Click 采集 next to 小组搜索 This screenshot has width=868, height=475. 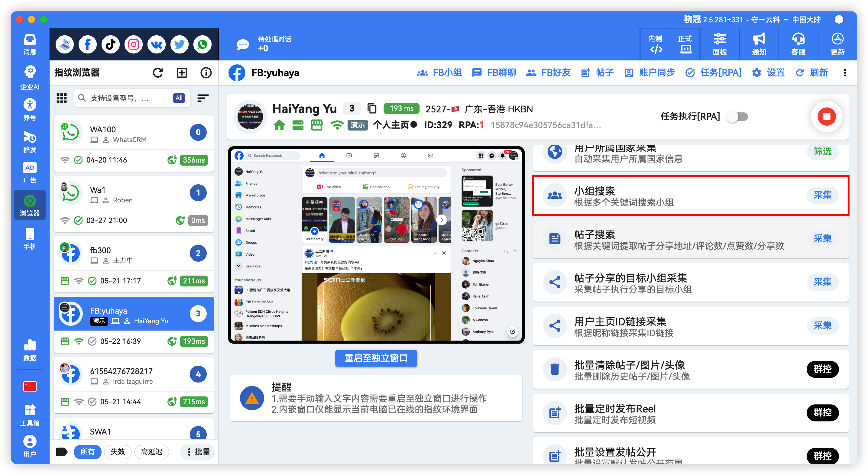click(823, 195)
